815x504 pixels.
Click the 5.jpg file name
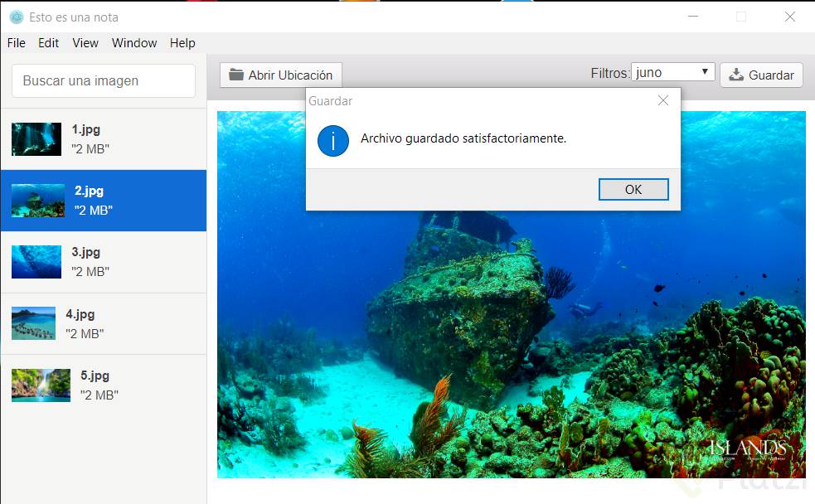tap(95, 376)
